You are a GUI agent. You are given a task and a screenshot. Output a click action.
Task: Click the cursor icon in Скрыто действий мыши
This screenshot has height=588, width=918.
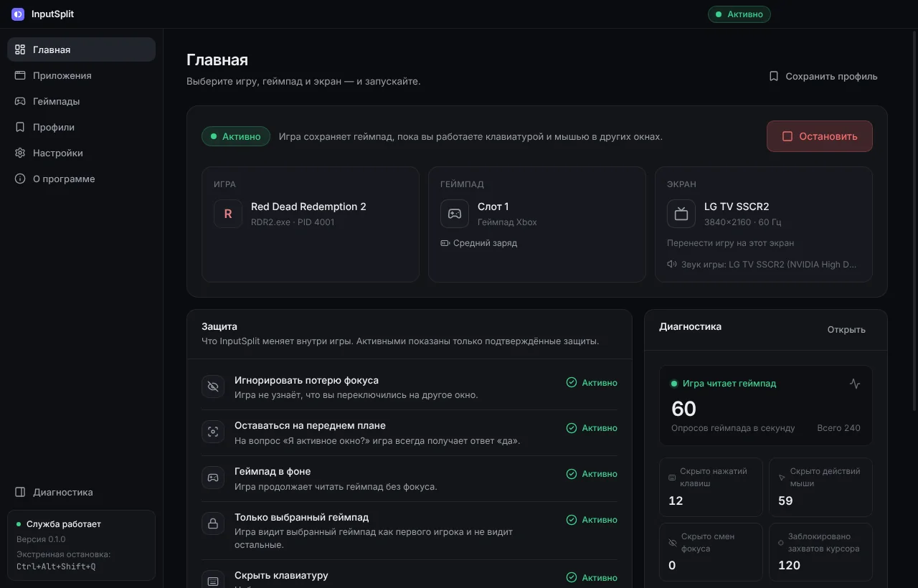pos(782,478)
